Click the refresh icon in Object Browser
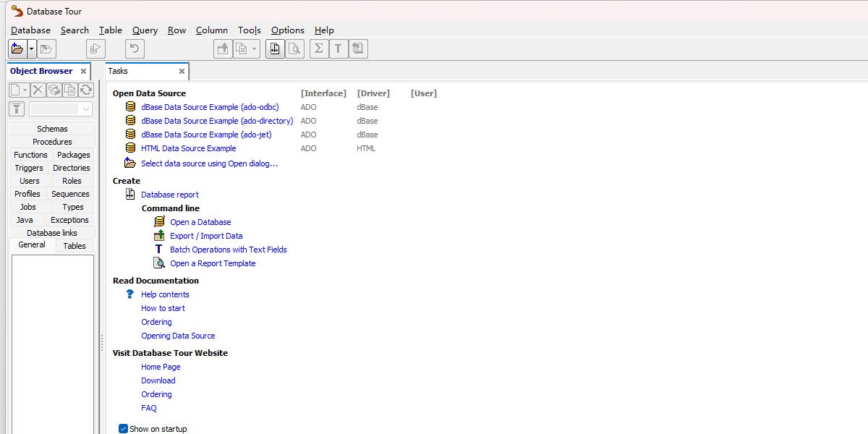Image resolution: width=868 pixels, height=434 pixels. (86, 90)
